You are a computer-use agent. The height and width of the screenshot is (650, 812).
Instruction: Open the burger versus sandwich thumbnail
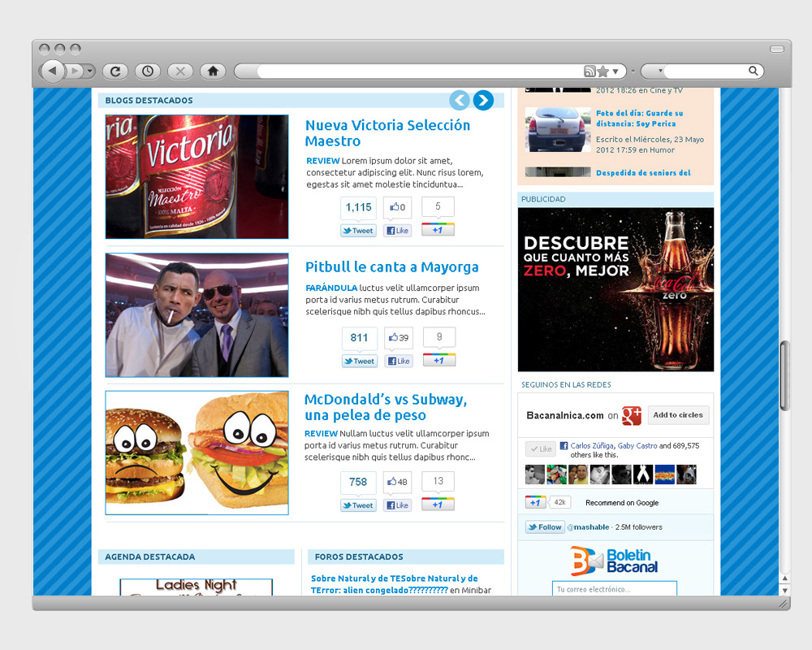(x=197, y=453)
